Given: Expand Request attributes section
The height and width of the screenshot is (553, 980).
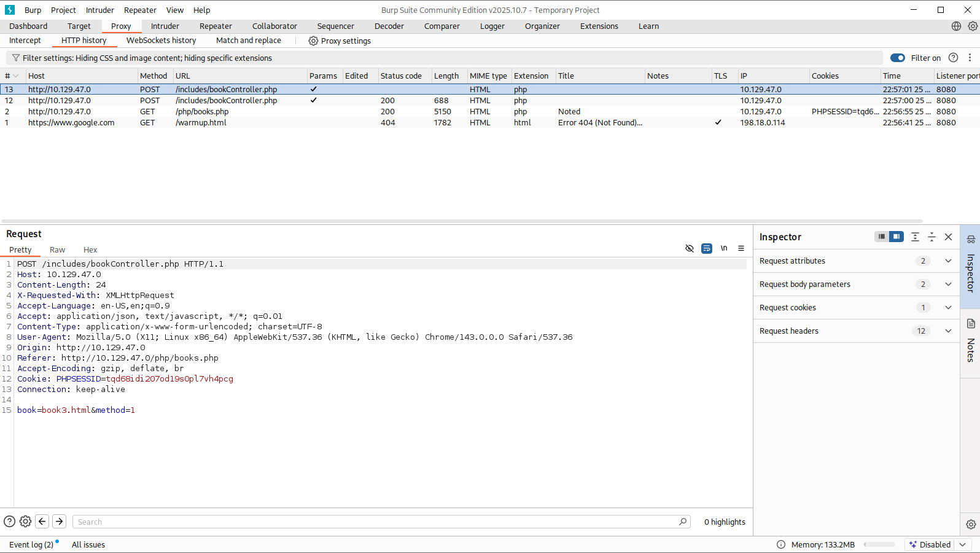Looking at the screenshot, I should (x=948, y=261).
